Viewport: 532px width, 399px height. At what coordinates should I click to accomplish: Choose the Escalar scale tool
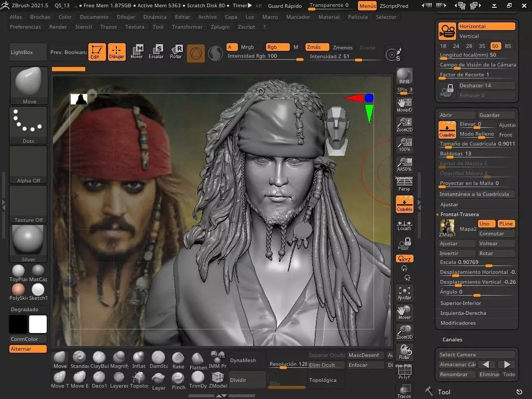coord(156,52)
